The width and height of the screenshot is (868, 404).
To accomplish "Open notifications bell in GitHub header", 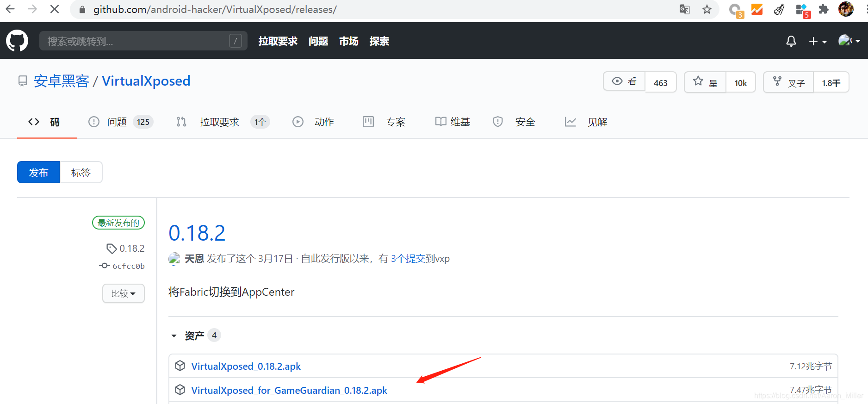I will (791, 41).
